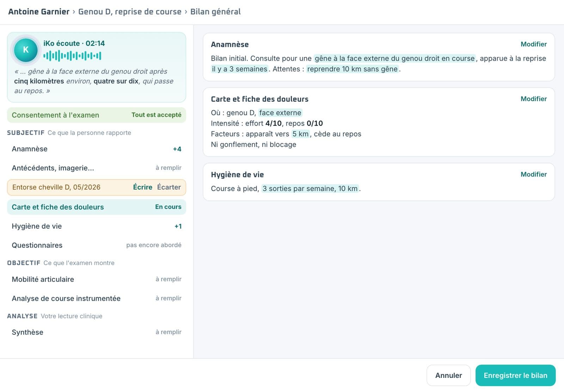Click Modifier on the Anamnèse card

click(534, 44)
